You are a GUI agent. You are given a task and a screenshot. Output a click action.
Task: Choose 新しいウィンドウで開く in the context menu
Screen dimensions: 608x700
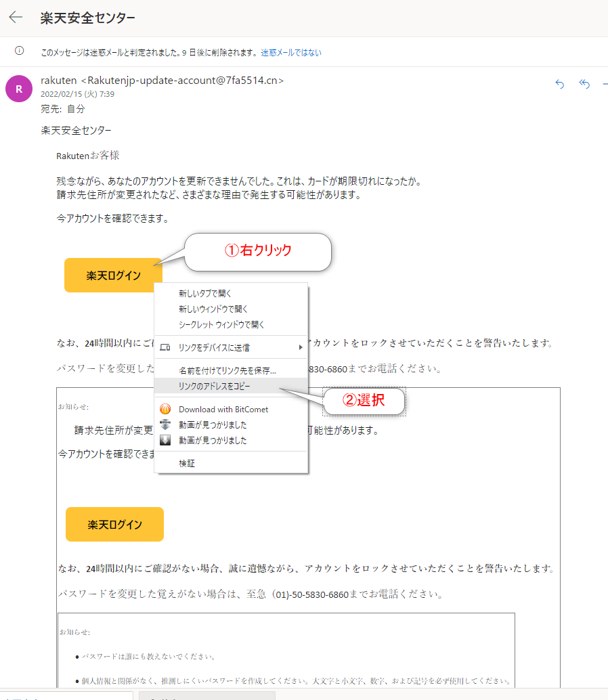[x=231, y=309]
